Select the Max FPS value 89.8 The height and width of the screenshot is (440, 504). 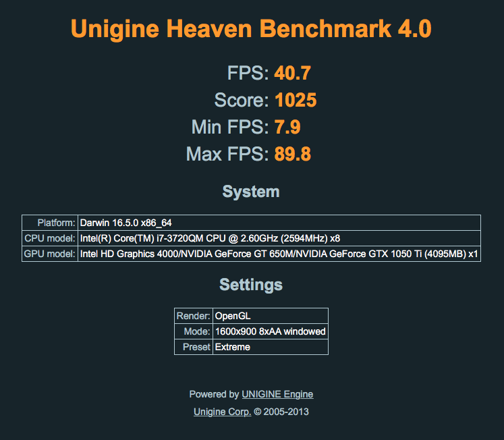point(293,154)
